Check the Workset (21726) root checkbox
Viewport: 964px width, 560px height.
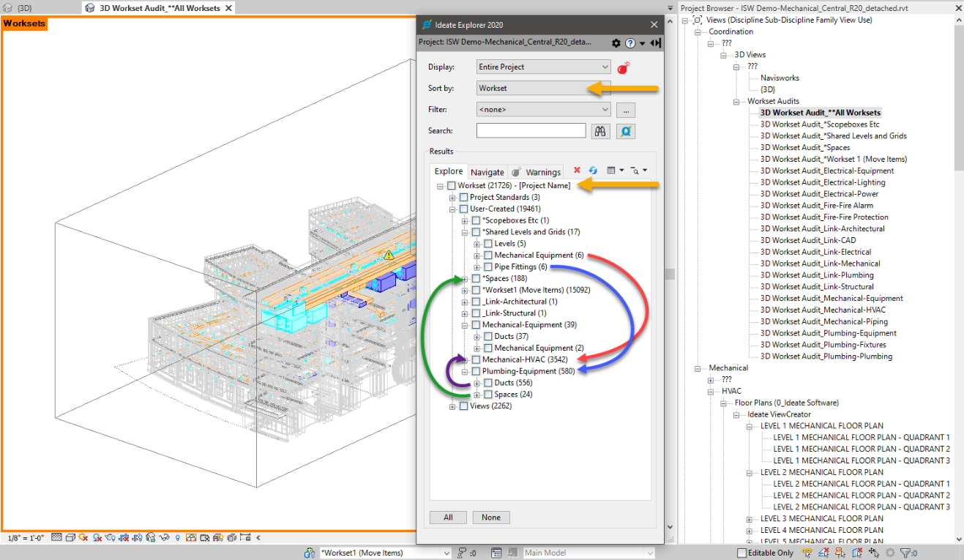click(x=451, y=186)
